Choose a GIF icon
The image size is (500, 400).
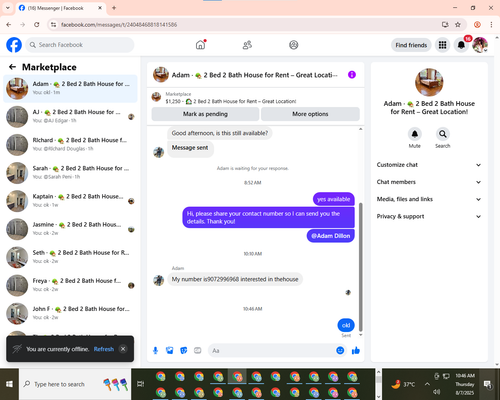coord(198,350)
